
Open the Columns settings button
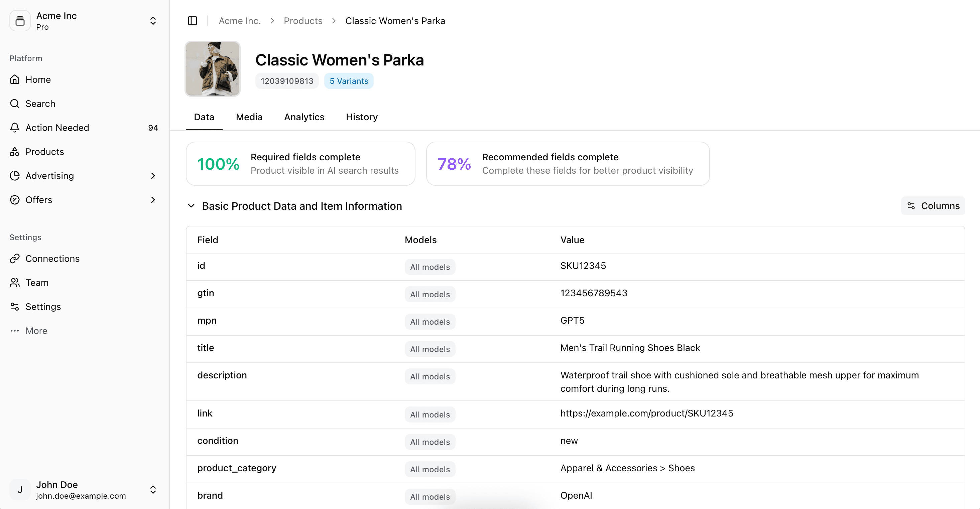(933, 206)
